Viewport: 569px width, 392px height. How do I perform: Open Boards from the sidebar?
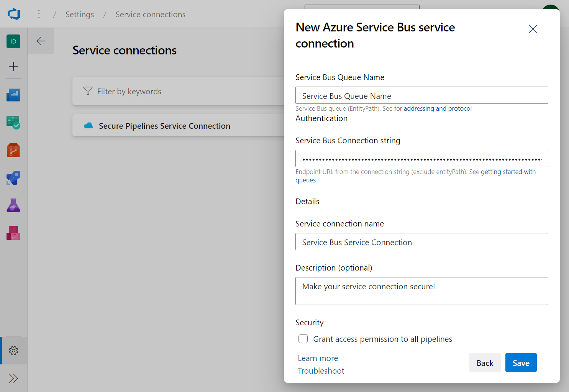(x=13, y=123)
